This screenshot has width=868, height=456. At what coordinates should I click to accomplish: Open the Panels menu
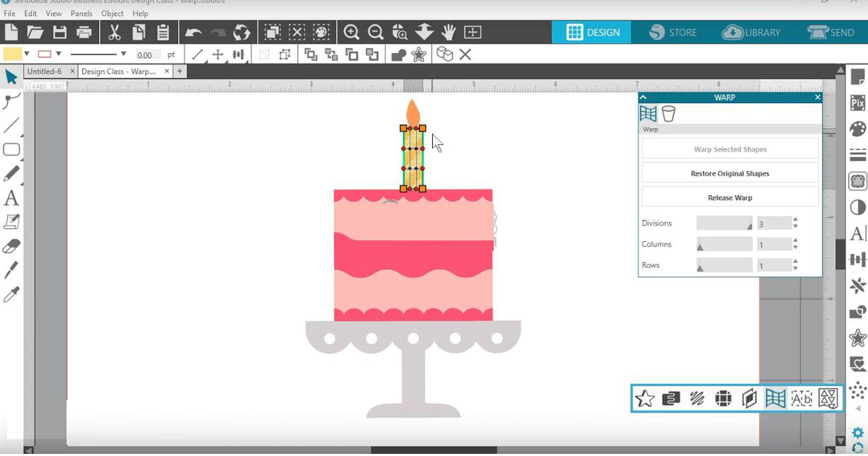81,13
